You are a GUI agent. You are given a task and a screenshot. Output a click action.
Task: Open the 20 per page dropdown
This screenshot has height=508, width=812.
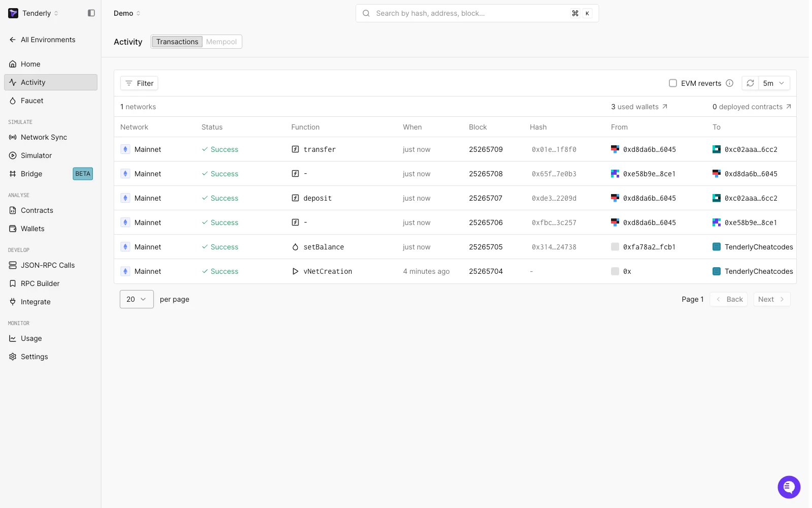click(137, 299)
